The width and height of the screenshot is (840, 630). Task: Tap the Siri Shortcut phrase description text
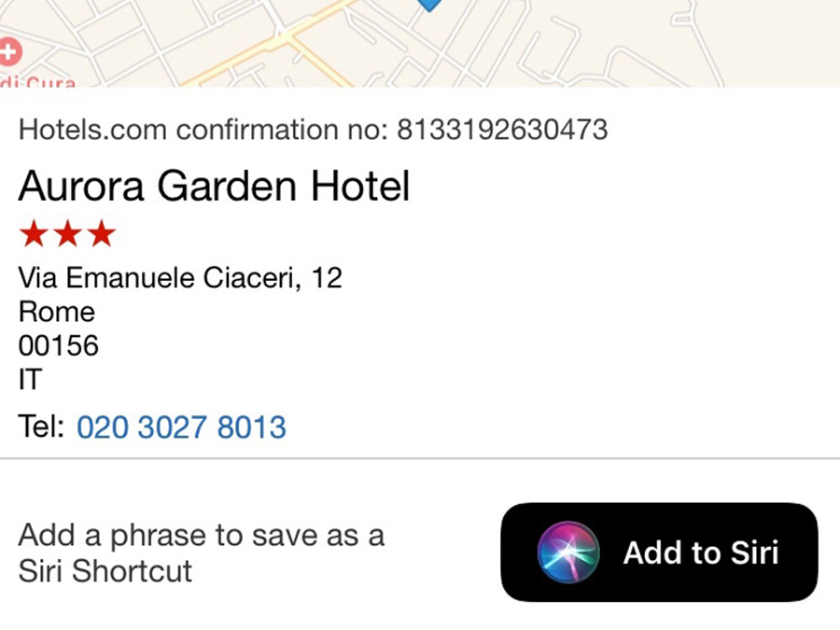201,553
